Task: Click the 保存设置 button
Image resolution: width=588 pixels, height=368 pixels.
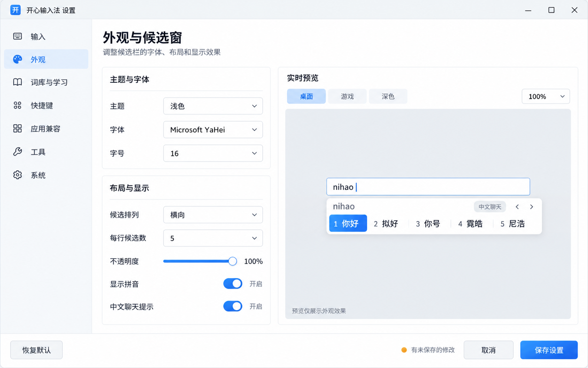Action: [549, 350]
